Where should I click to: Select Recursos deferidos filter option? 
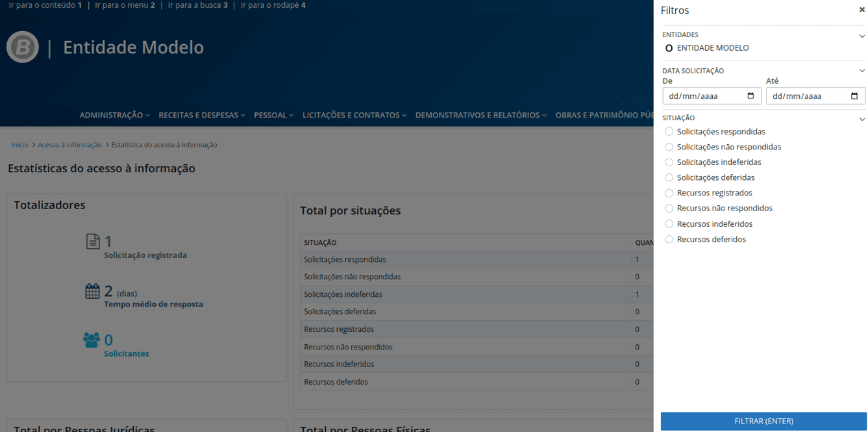(669, 240)
